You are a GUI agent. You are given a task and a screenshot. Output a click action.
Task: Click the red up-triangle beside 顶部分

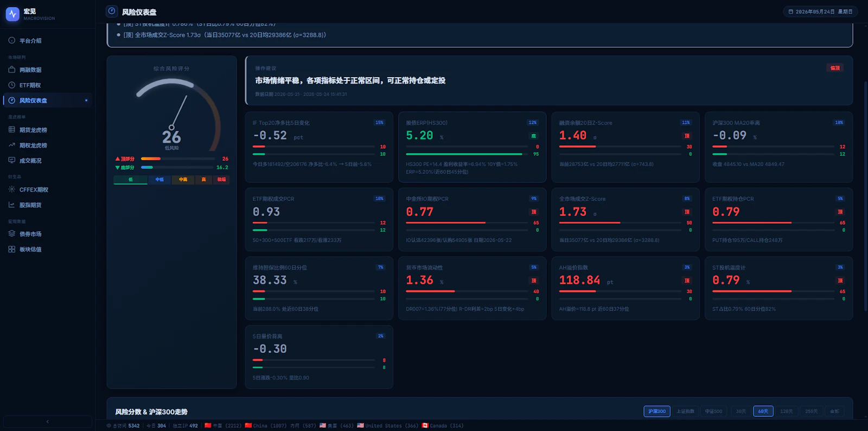pos(117,159)
